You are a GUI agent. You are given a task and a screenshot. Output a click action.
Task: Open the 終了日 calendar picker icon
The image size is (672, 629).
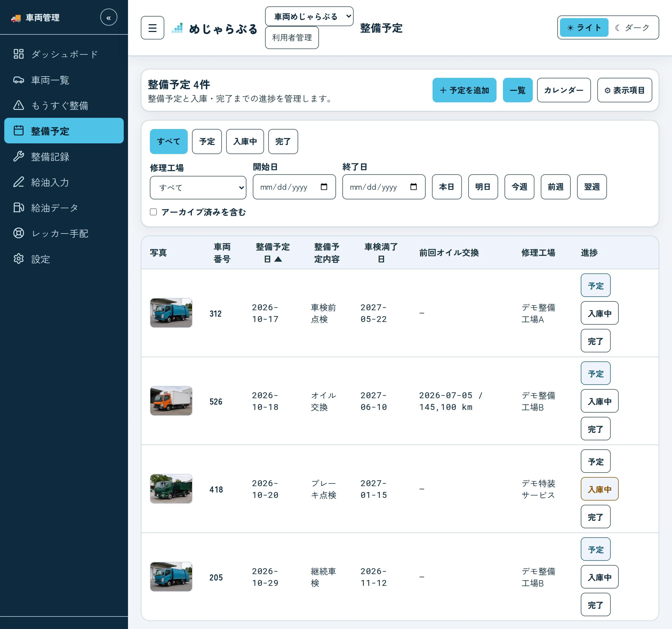coord(413,187)
